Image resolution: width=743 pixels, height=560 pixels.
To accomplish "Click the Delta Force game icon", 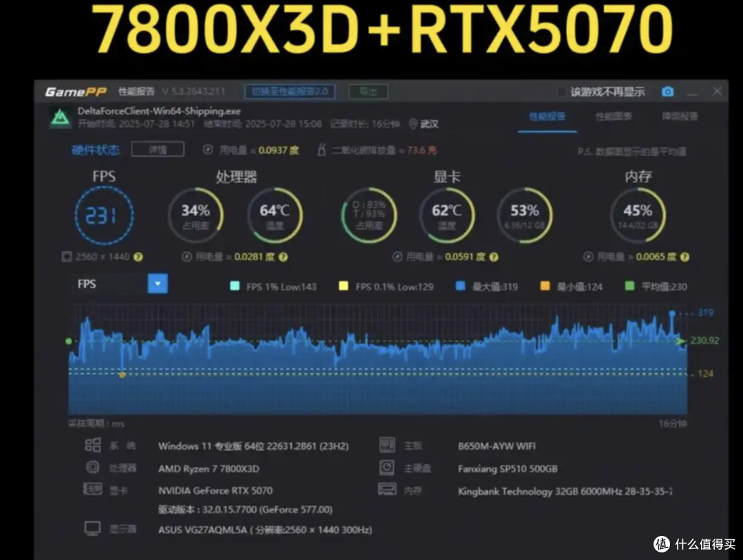I will [60, 118].
